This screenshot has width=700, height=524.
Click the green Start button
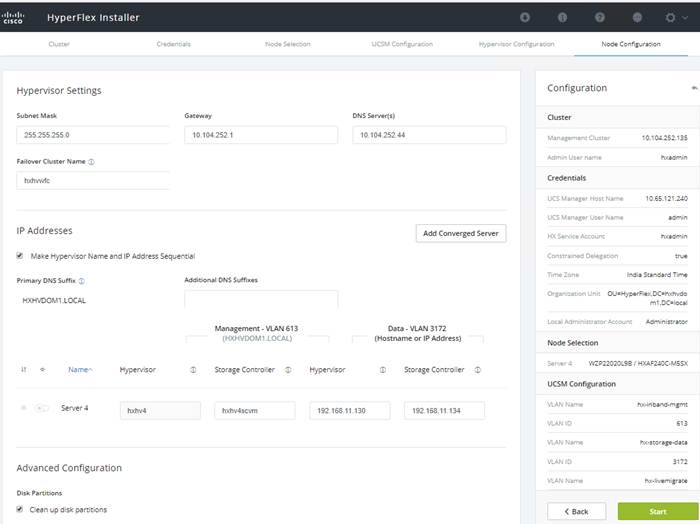coord(658,512)
